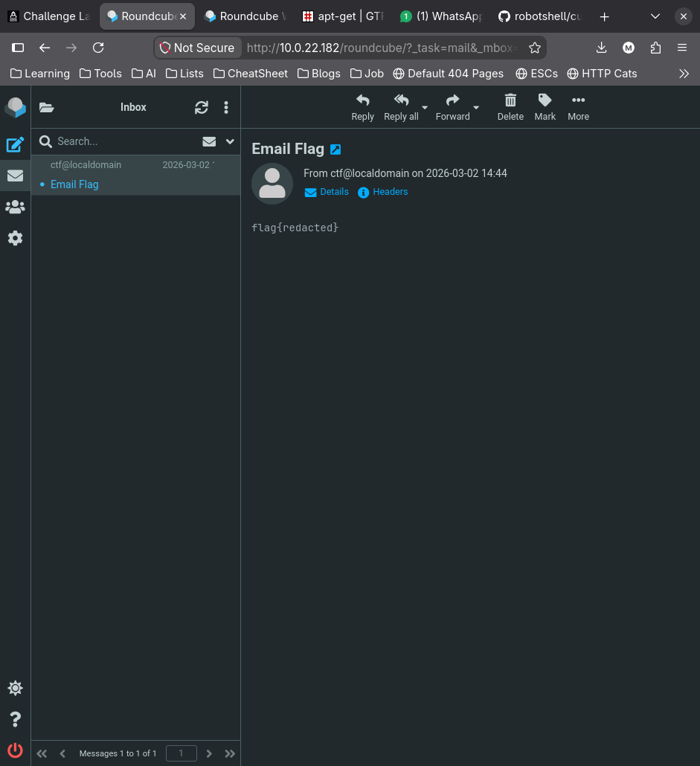700x766 pixels.
Task: Open the Contacts sidebar icon
Action: point(15,207)
